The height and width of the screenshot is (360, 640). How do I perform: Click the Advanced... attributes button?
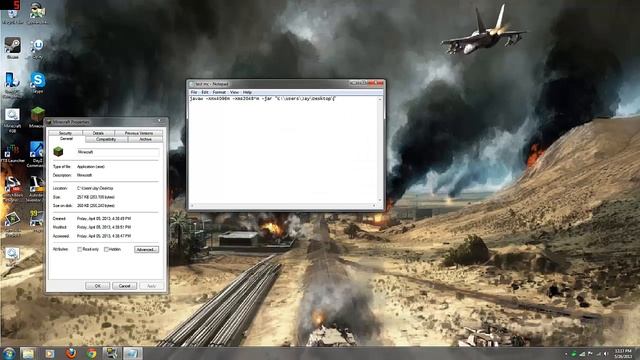click(147, 249)
